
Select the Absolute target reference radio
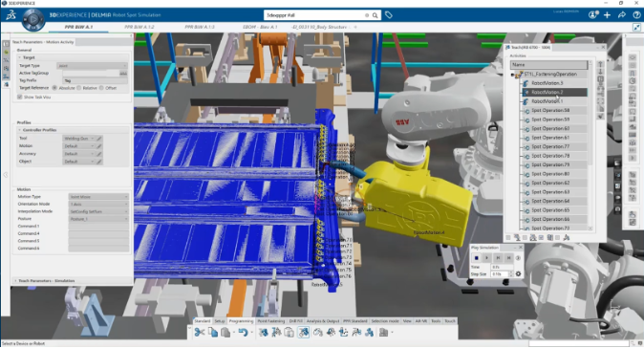click(x=54, y=88)
